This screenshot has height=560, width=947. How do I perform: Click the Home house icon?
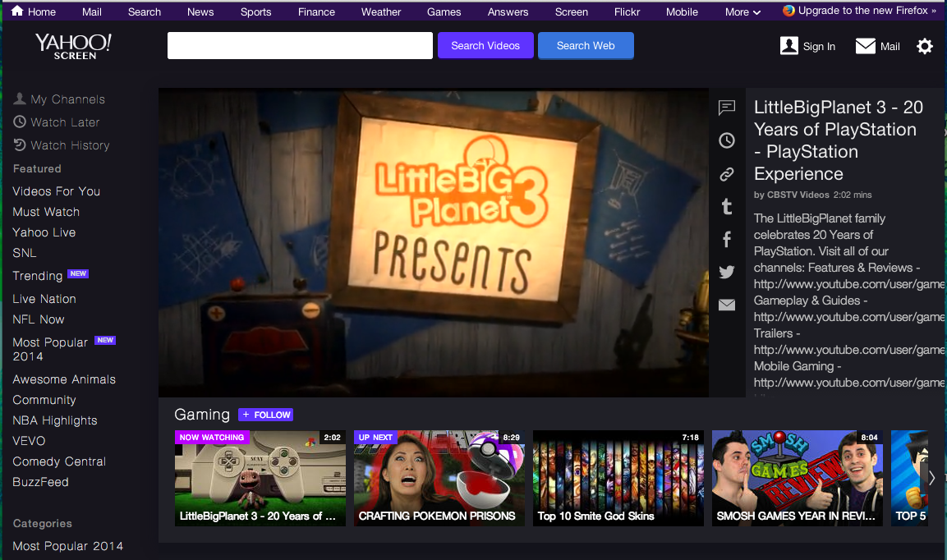(x=17, y=11)
